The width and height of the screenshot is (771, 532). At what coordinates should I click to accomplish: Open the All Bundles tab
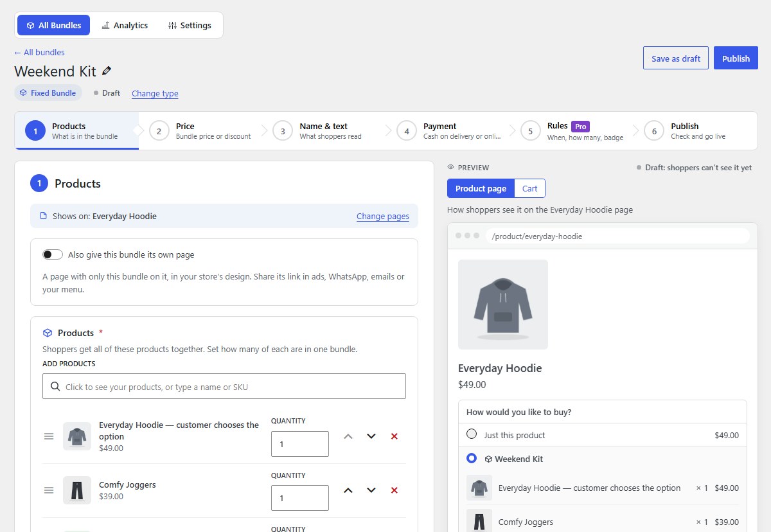54,25
